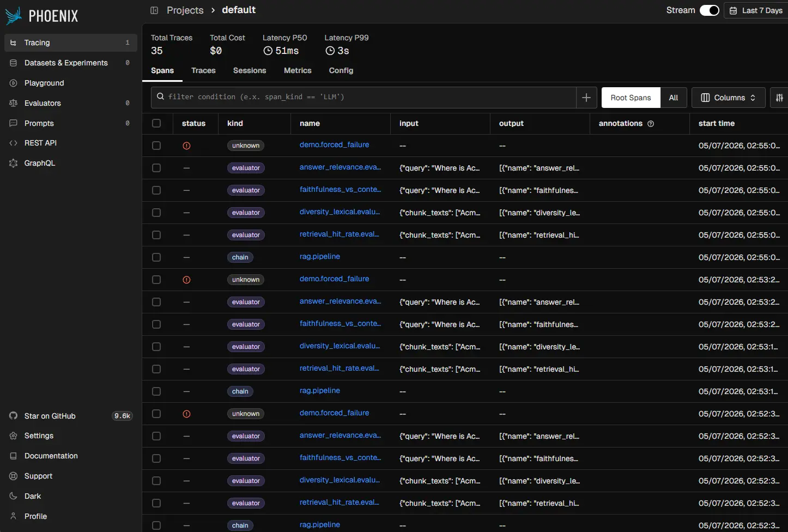Click the Evaluators scale icon

point(14,103)
